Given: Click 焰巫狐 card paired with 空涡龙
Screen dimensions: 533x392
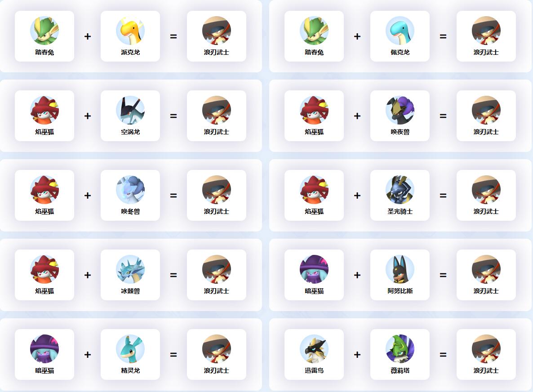Looking at the screenshot, I should click(x=44, y=116).
